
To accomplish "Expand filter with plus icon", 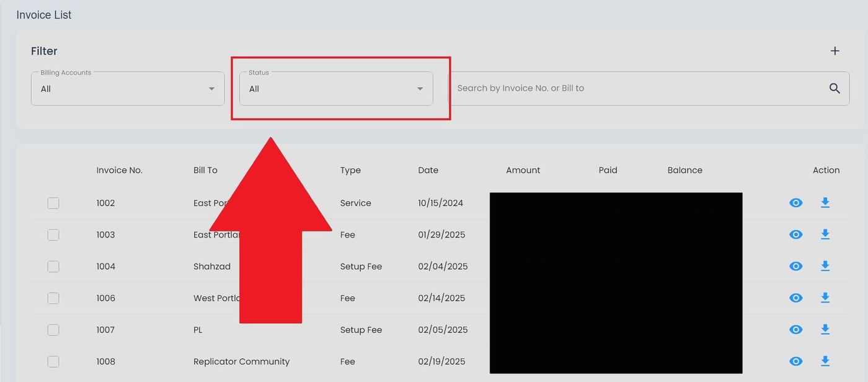I will 835,51.
